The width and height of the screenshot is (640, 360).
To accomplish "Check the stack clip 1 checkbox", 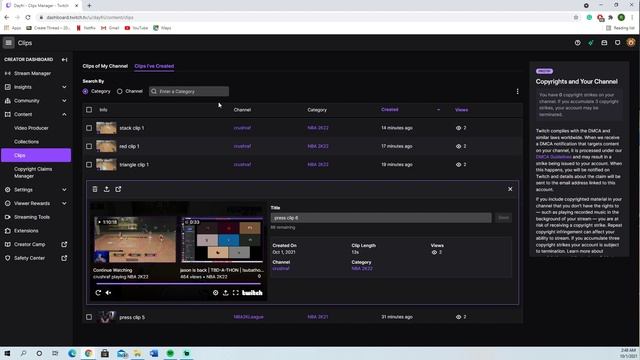I will pyautogui.click(x=89, y=128).
